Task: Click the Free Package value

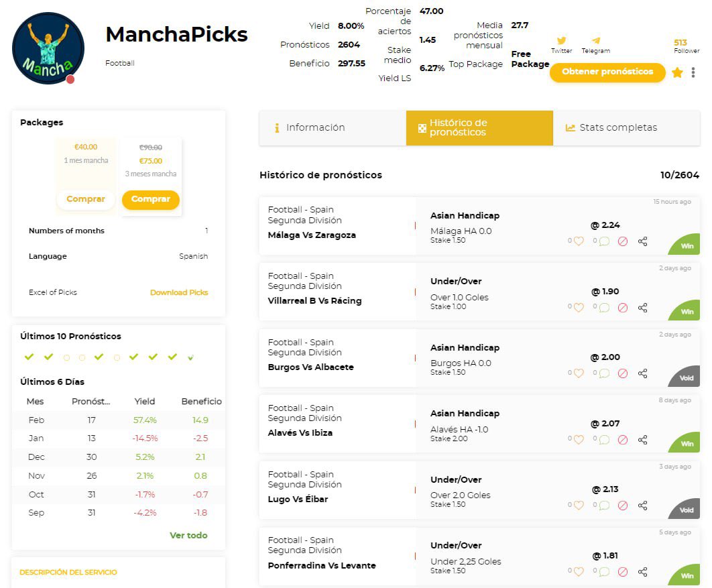Action: [530, 59]
